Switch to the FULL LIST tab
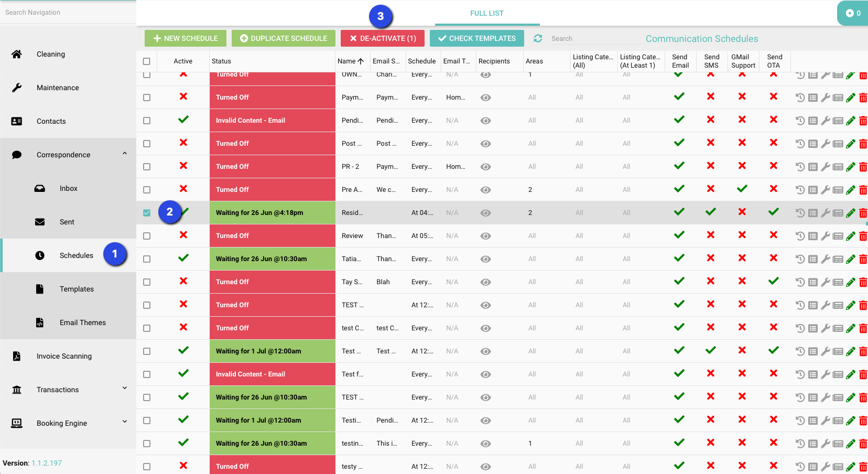 487,13
